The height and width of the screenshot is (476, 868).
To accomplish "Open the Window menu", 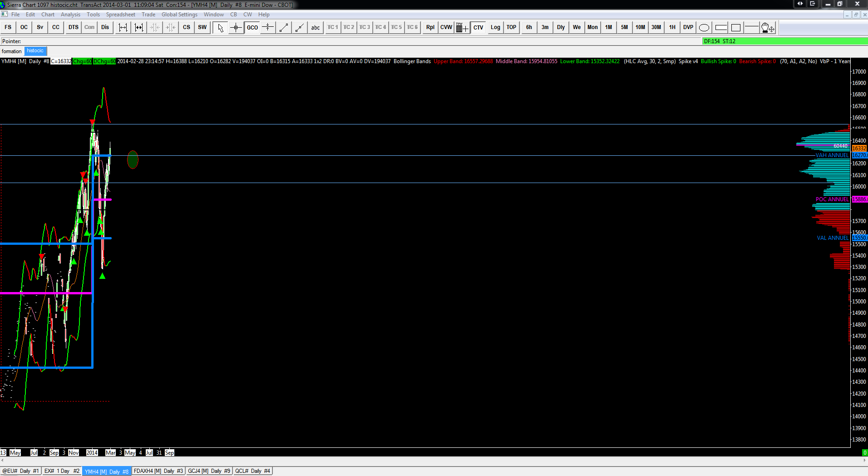I will coord(214,15).
